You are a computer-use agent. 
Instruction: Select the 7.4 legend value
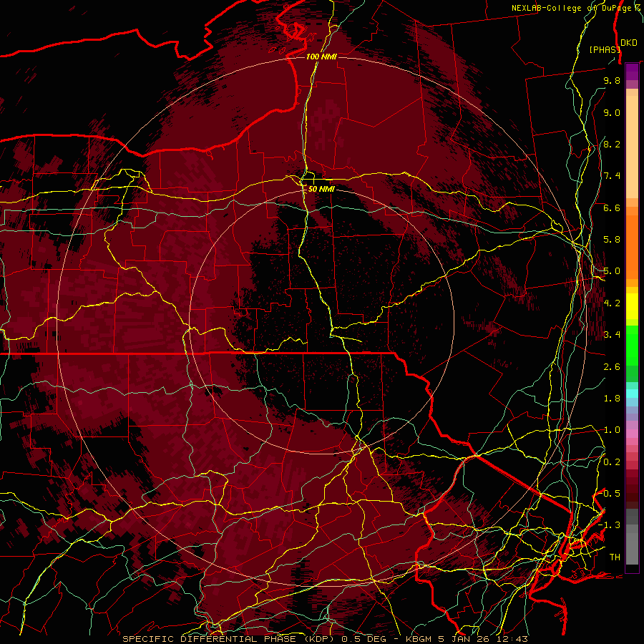[612, 176]
